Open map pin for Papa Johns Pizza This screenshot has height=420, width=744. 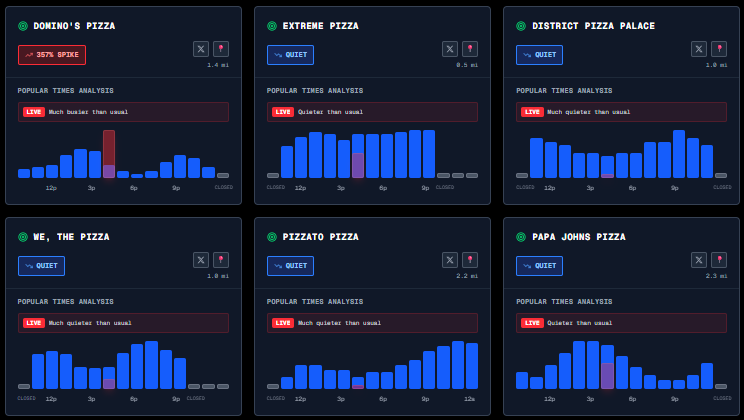point(718,260)
